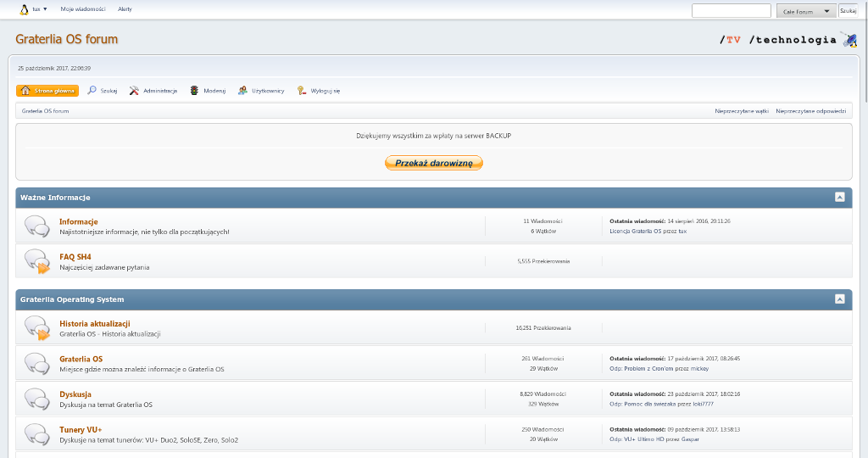View Nieprzeczytane wątki
868x458 pixels.
[x=741, y=111]
